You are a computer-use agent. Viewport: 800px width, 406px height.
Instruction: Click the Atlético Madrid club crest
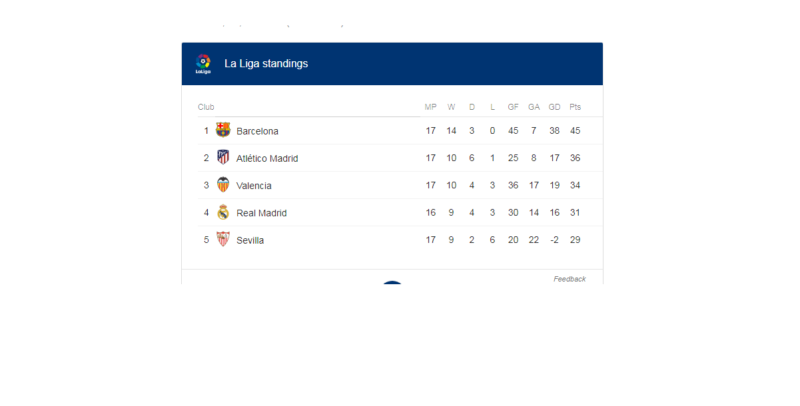[x=223, y=157]
